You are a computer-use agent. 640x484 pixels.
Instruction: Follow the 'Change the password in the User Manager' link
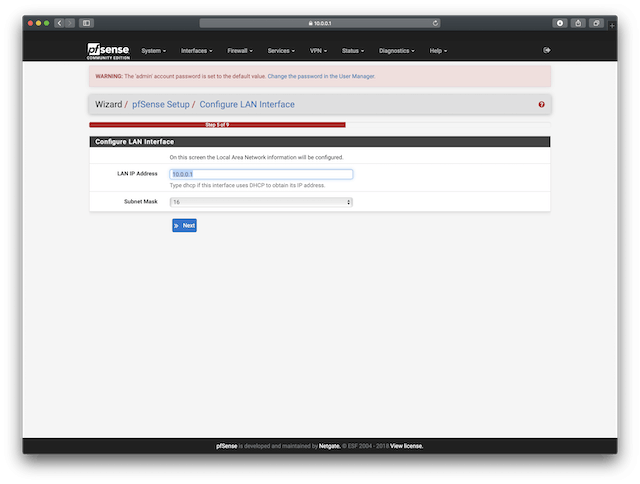[x=321, y=76]
